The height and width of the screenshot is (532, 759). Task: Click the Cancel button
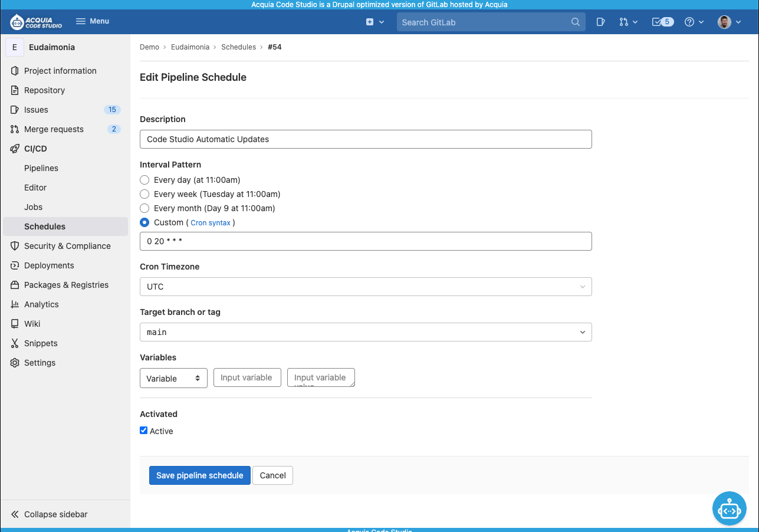(x=273, y=475)
